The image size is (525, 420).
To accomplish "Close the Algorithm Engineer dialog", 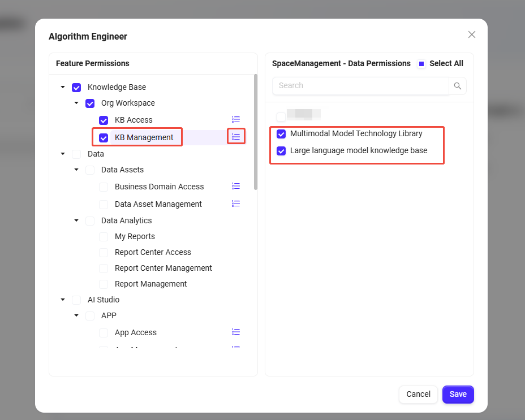I will tap(472, 34).
